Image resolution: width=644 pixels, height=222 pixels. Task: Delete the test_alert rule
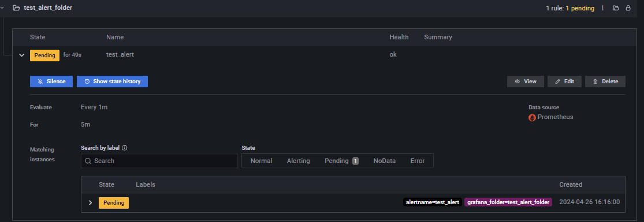[605, 82]
